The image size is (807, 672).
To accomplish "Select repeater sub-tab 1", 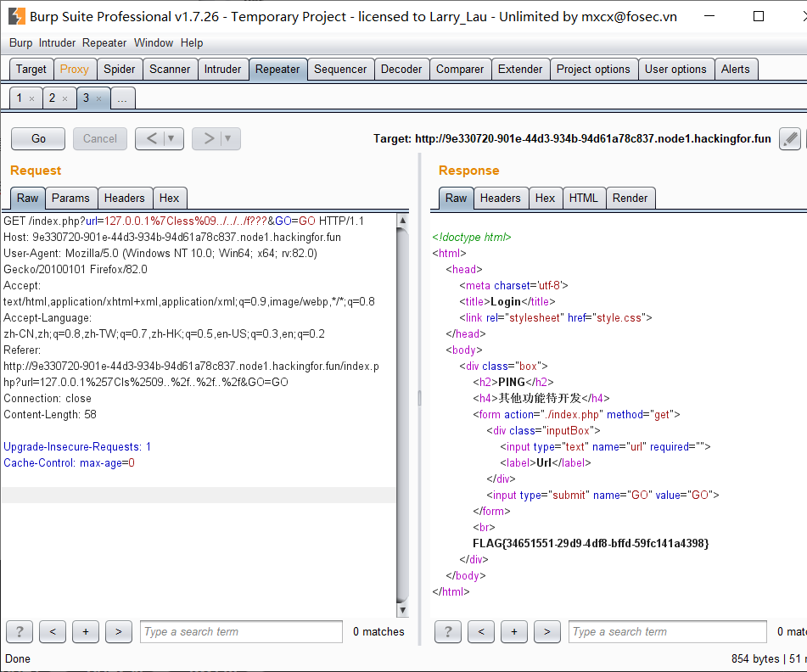I will (20, 98).
